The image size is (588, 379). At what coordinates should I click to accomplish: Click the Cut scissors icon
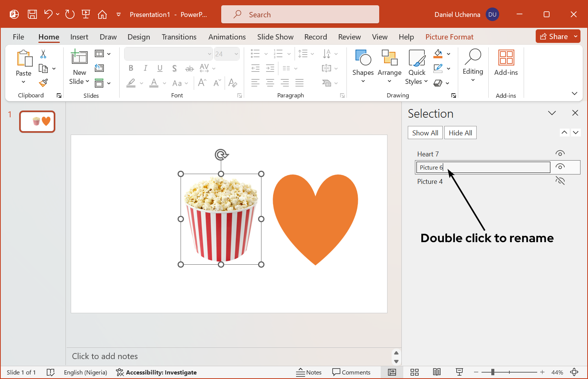click(43, 54)
